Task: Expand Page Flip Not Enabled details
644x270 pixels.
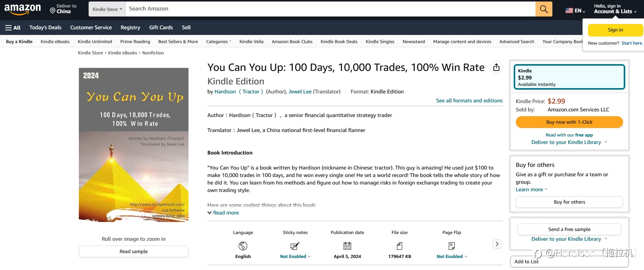Action: click(x=452, y=256)
